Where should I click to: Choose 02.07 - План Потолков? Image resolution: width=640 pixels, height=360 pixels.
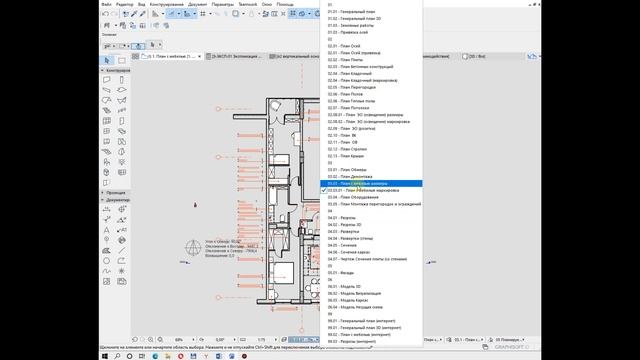(x=371, y=108)
